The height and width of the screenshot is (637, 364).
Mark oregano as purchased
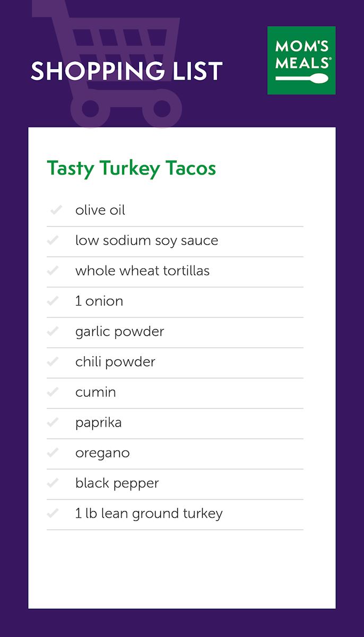(54, 453)
